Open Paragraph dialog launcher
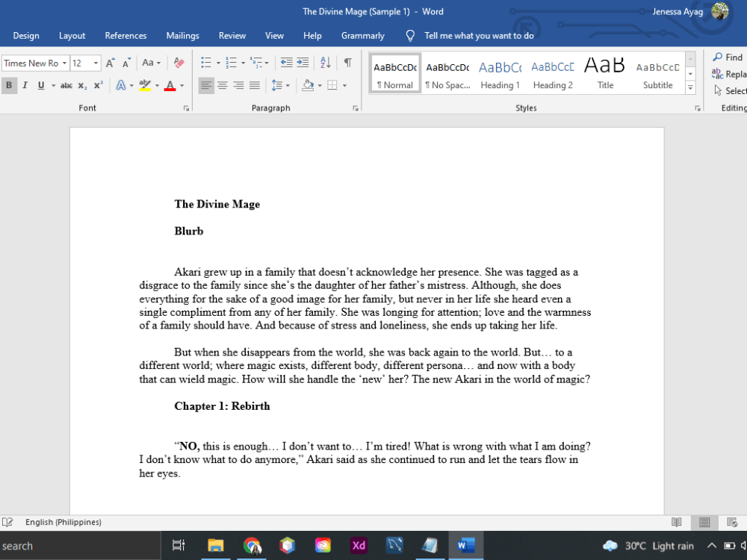The height and width of the screenshot is (560, 747). click(356, 108)
